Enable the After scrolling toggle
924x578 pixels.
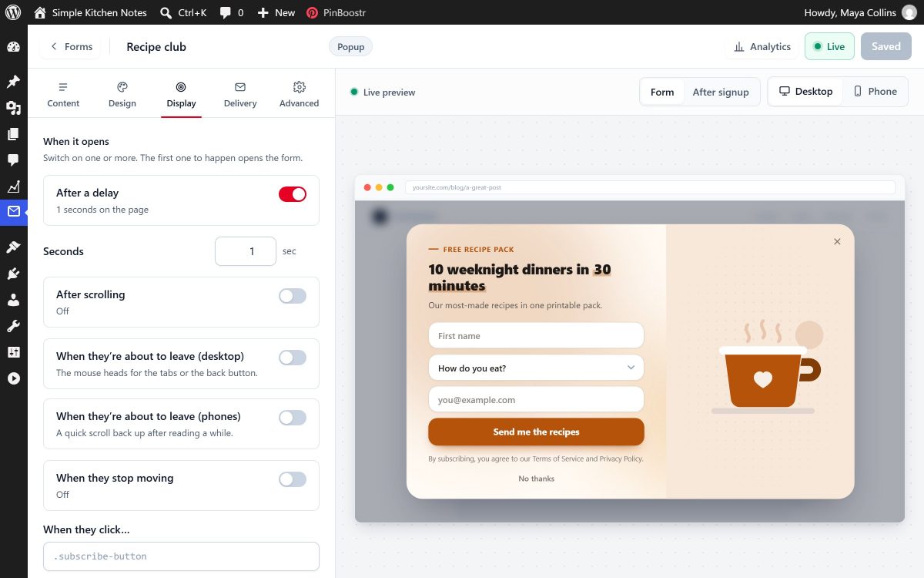(x=293, y=296)
